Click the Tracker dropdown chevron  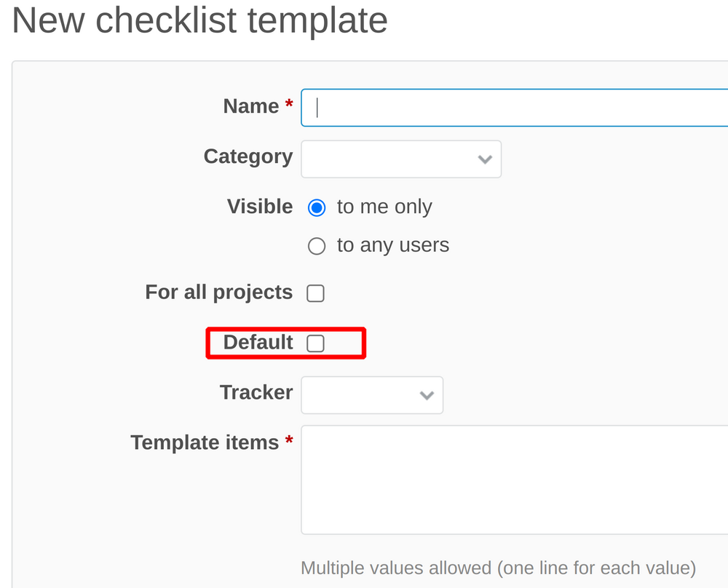(x=427, y=394)
